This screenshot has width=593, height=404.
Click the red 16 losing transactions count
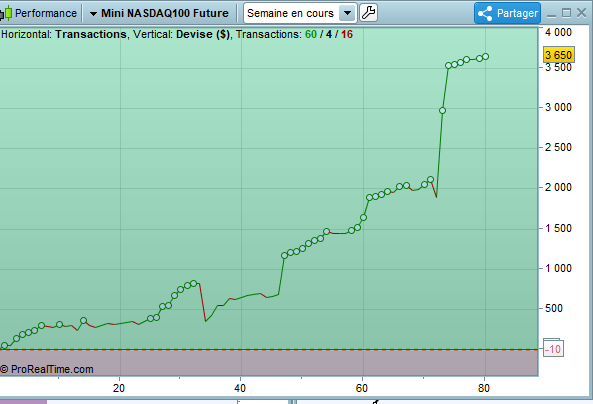[x=347, y=34]
